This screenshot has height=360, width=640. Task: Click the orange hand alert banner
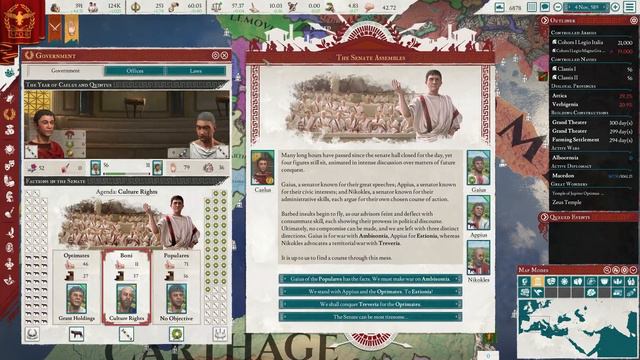tap(71, 28)
